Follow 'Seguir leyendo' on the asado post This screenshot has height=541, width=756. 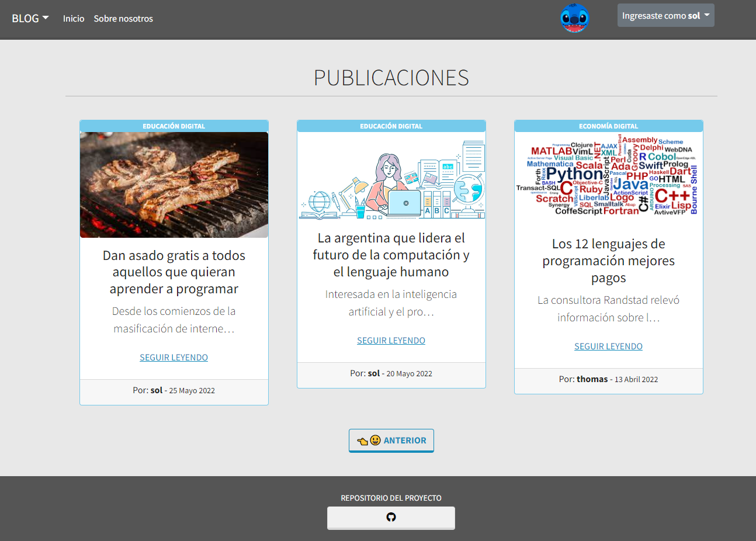pos(174,358)
